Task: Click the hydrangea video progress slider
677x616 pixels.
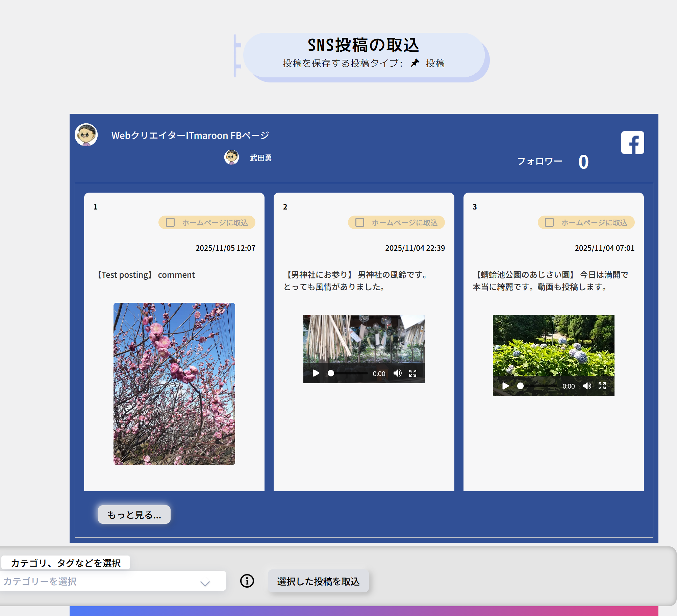Action: point(539,386)
